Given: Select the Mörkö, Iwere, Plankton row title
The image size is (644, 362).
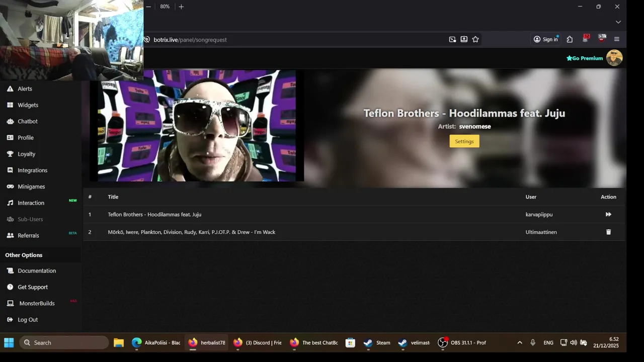Looking at the screenshot, I should tap(192, 232).
